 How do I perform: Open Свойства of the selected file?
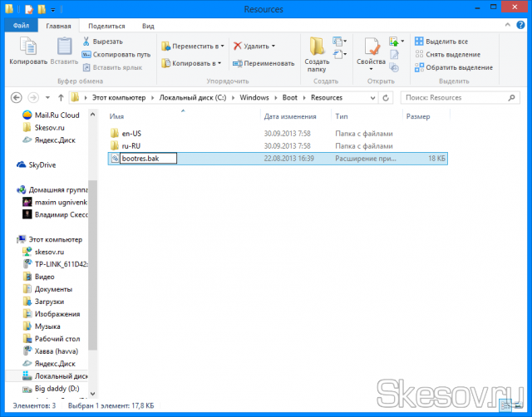[x=371, y=50]
